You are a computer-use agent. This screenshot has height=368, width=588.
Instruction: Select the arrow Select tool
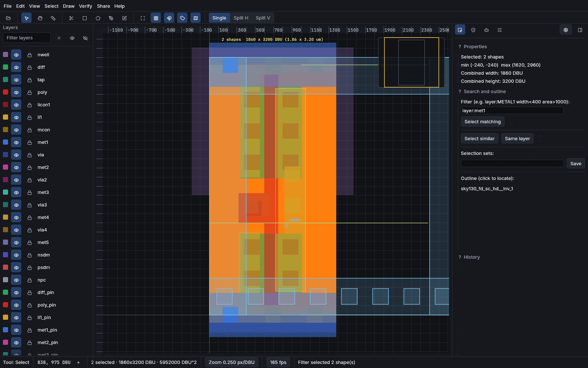coord(26,18)
